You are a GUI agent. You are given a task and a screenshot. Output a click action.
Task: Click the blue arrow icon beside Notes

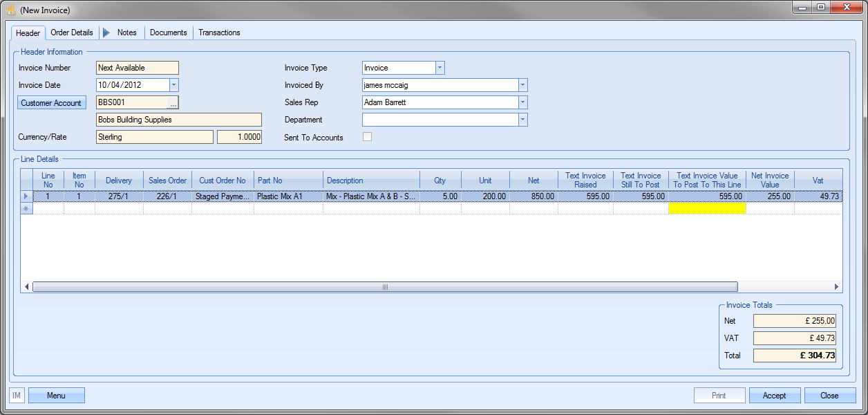point(106,33)
